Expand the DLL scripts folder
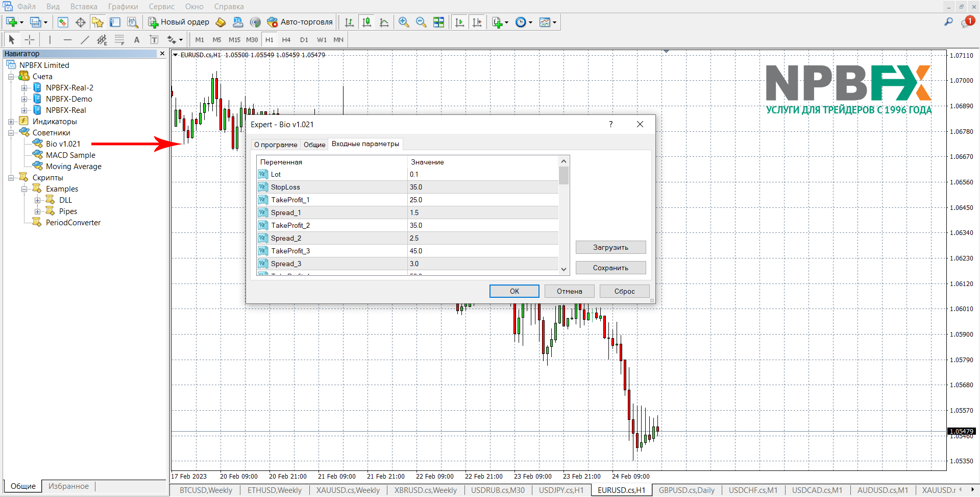Screen dimensions: 980x497 pos(37,200)
